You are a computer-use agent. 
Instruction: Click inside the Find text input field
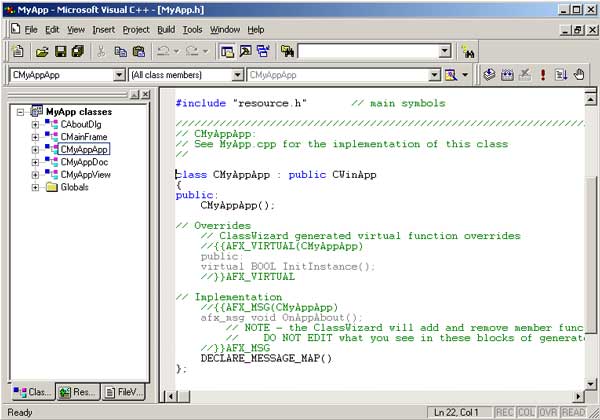(x=368, y=51)
